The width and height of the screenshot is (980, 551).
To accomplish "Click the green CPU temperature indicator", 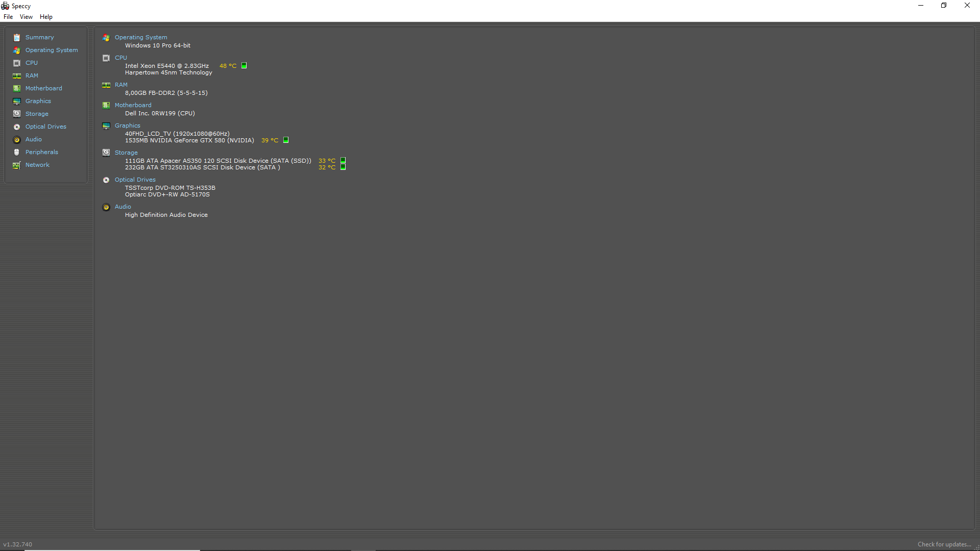I will pyautogui.click(x=244, y=66).
